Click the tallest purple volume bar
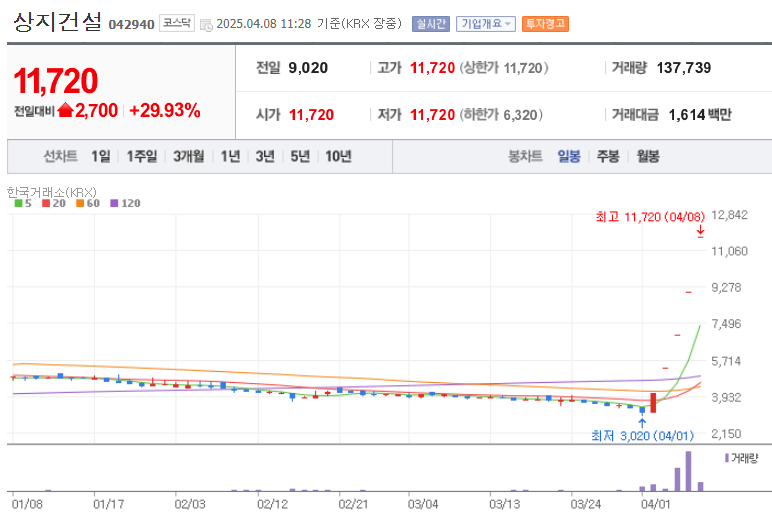Screen dimensions: 772x526 [688, 471]
